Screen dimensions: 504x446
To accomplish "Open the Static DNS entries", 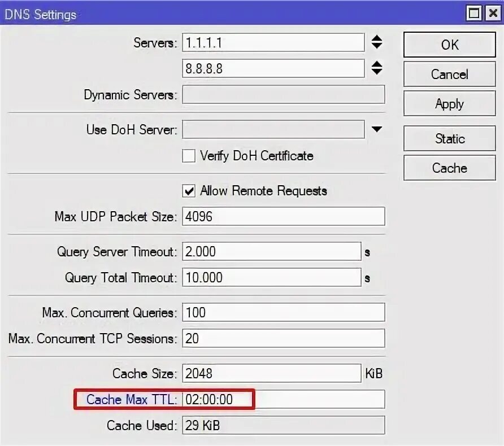I will coord(449,138).
